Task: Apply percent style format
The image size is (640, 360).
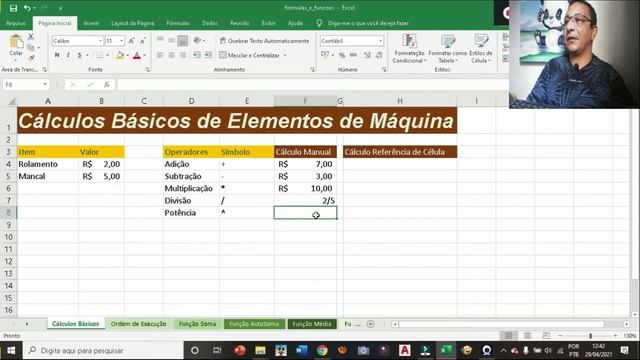Action: pos(342,55)
